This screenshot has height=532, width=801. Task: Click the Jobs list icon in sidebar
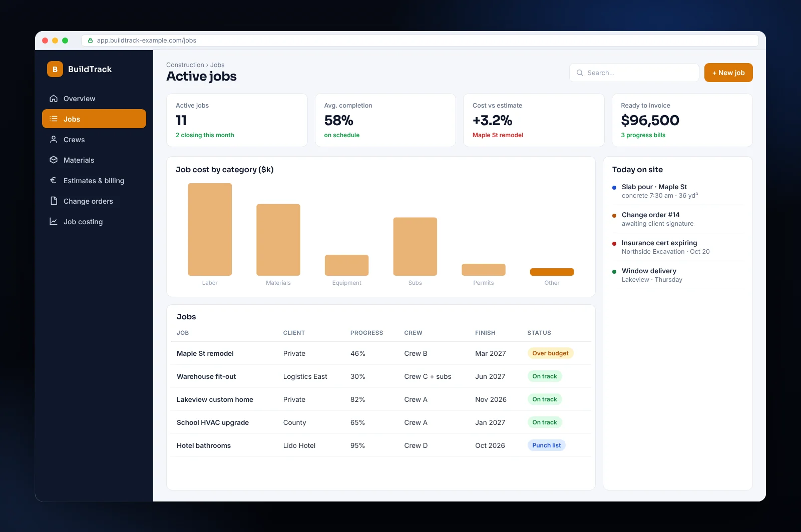tap(54, 119)
